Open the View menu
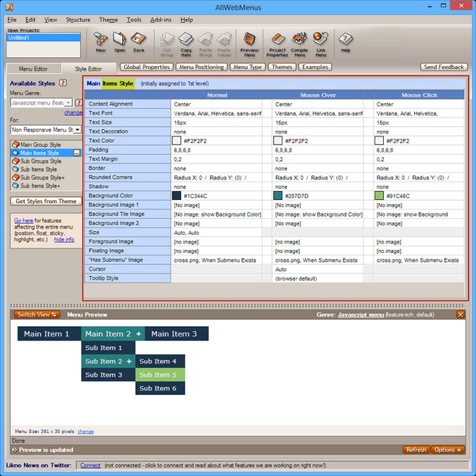 pos(51,20)
